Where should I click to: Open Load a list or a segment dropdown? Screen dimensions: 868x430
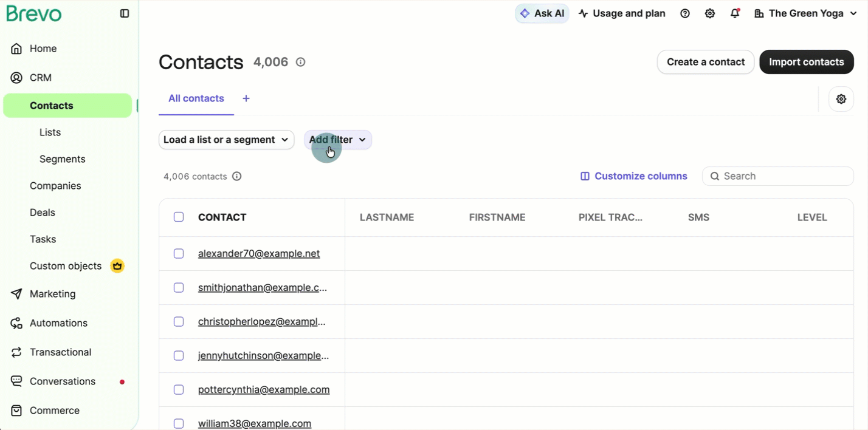click(x=227, y=140)
